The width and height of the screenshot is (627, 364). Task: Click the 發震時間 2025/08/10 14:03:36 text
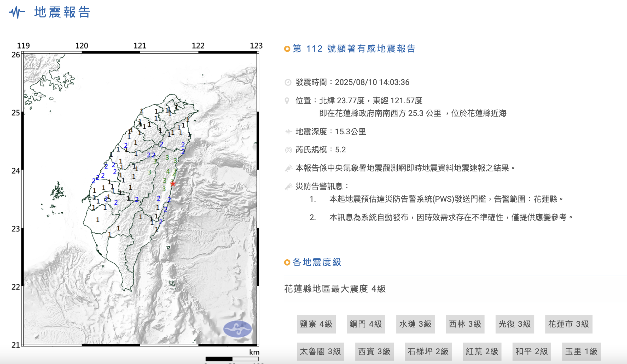tap(352, 82)
